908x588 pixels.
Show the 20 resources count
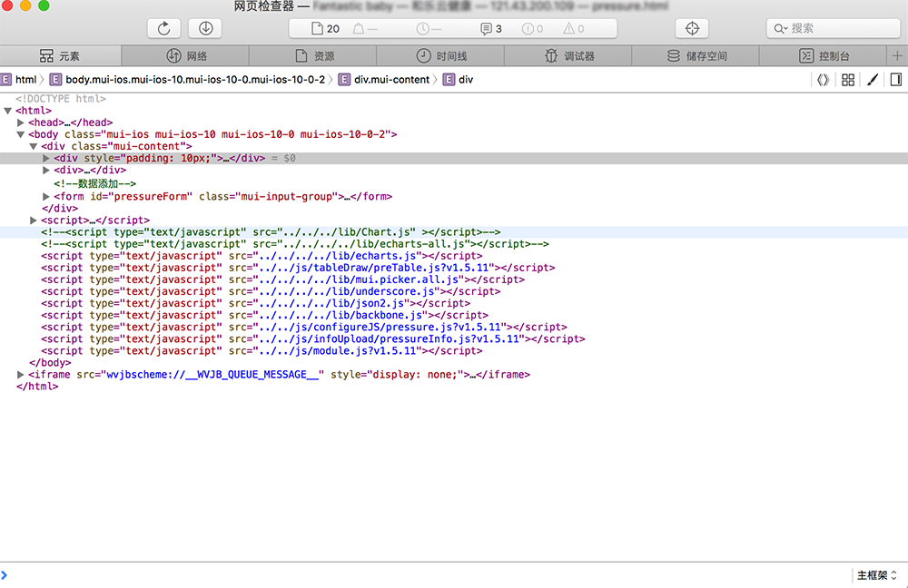point(325,29)
